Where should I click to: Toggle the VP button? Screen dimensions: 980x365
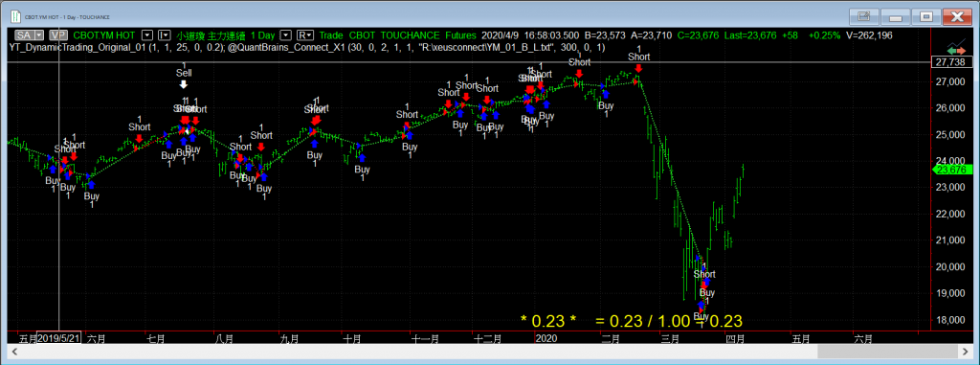[58, 35]
